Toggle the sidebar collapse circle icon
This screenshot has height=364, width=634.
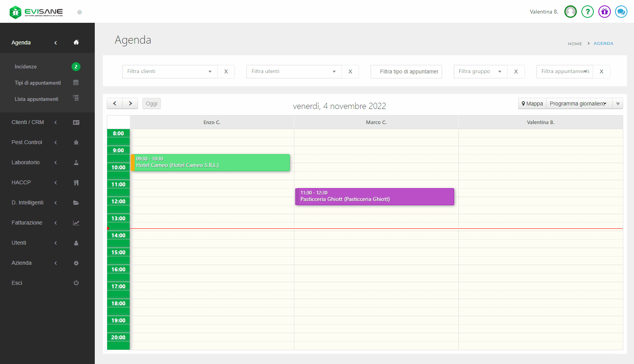80,12
